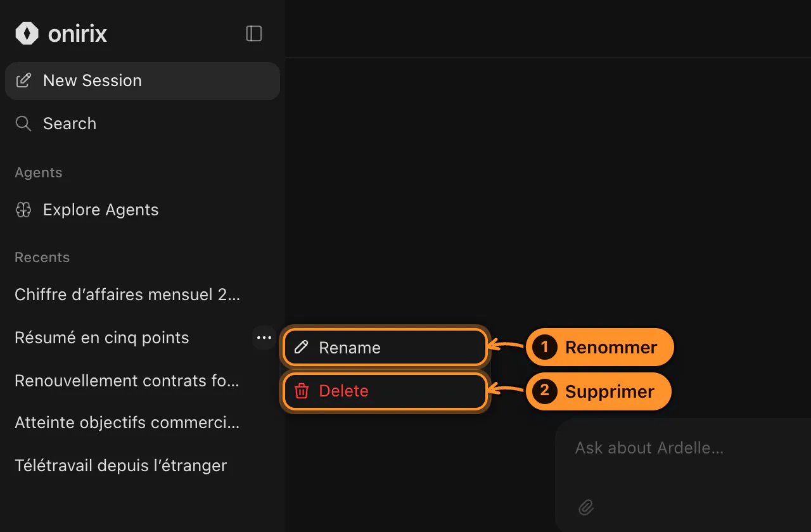Click the red trash icon
This screenshot has width=811, height=532.
pos(302,391)
